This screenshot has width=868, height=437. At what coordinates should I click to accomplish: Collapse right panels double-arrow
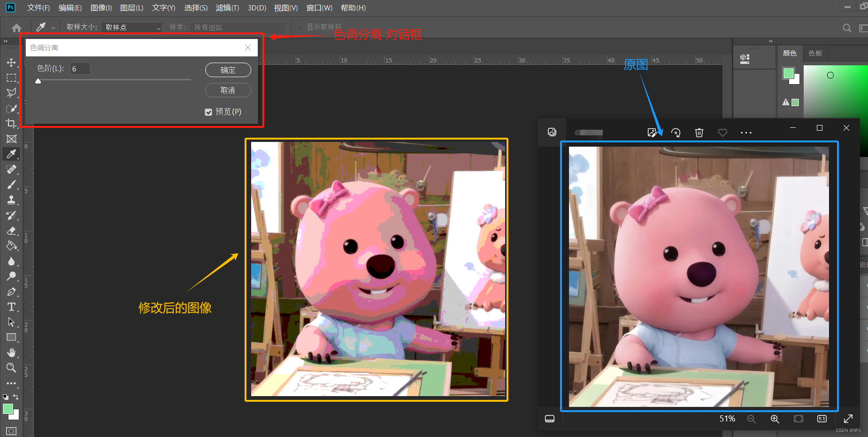click(770, 41)
